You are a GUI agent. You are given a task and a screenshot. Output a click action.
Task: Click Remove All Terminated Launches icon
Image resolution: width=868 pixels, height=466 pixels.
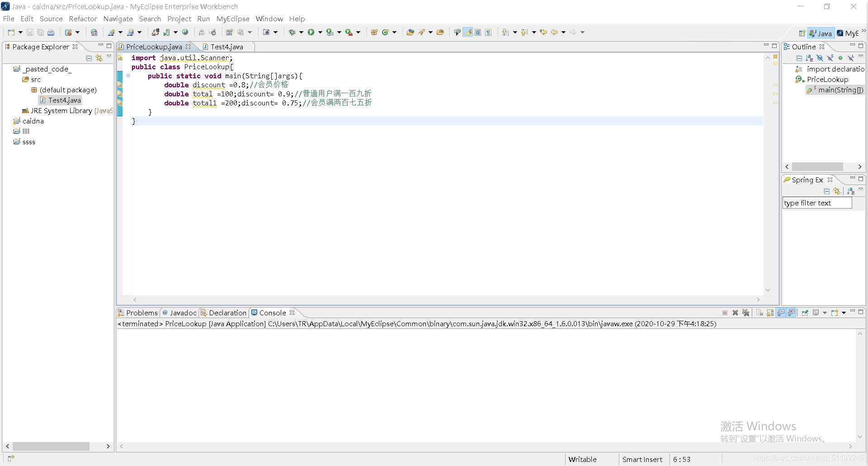tap(746, 313)
